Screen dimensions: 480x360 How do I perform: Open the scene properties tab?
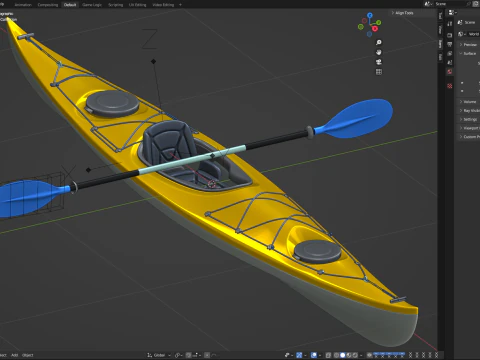[450, 62]
